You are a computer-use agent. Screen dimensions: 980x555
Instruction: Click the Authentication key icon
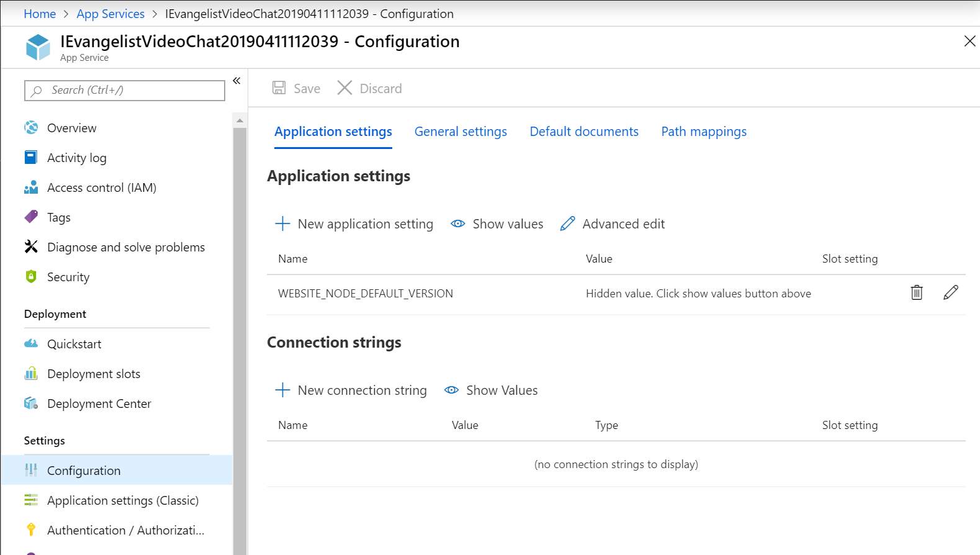(31, 530)
